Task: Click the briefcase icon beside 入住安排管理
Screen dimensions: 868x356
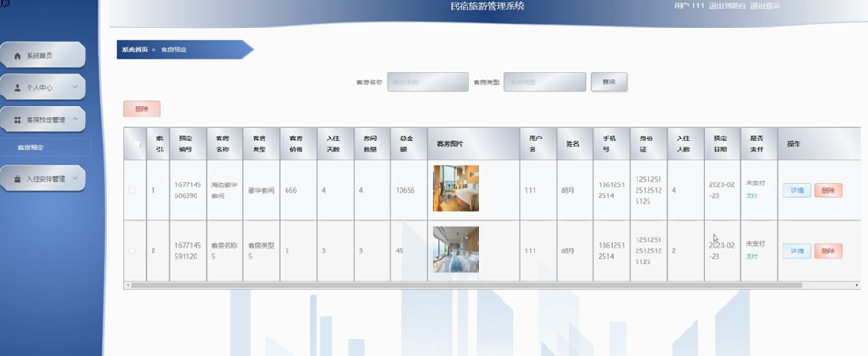Action: click(17, 179)
